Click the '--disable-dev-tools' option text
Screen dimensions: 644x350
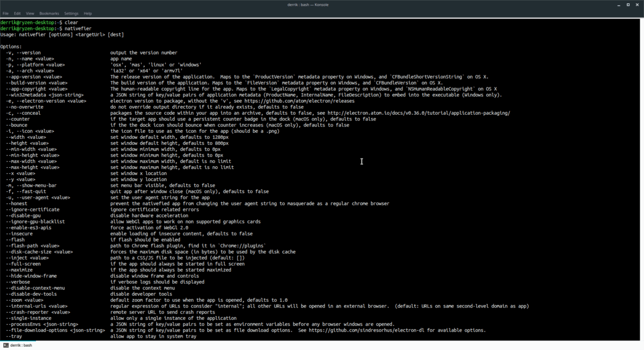(32, 294)
